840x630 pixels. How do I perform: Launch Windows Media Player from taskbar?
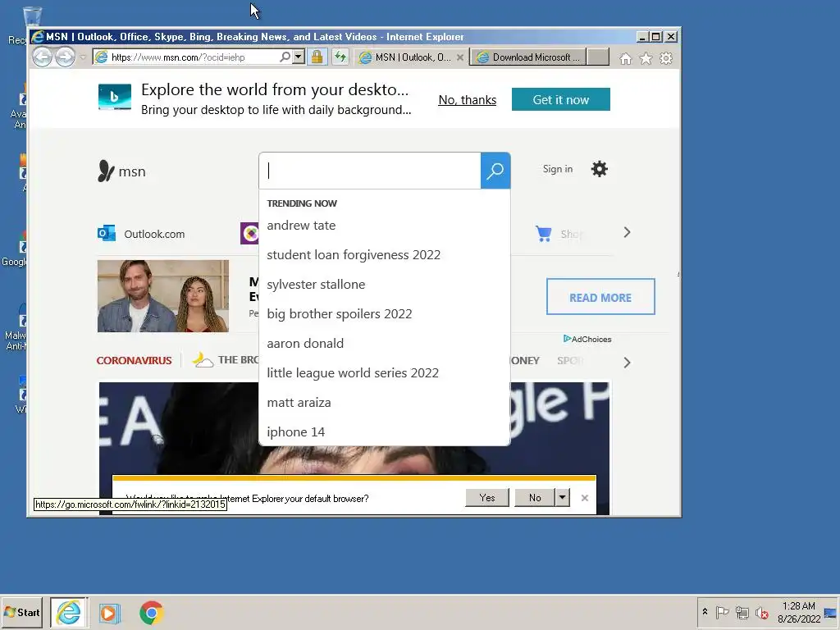pyautogui.click(x=109, y=613)
